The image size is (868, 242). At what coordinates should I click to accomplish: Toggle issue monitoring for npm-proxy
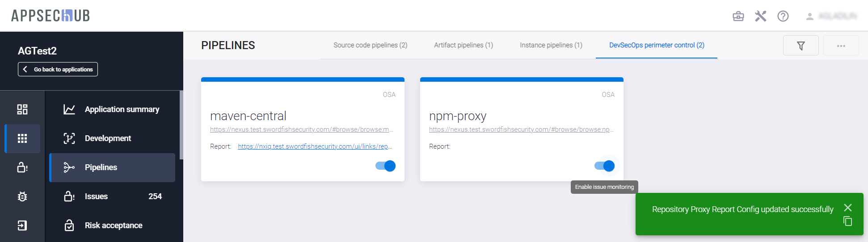pyautogui.click(x=605, y=166)
